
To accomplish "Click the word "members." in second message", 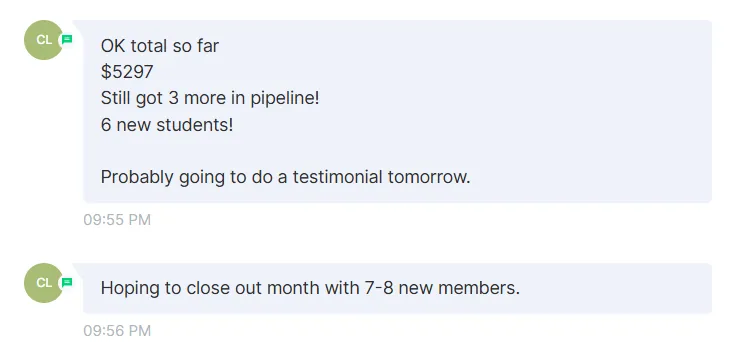I will click(x=479, y=288).
